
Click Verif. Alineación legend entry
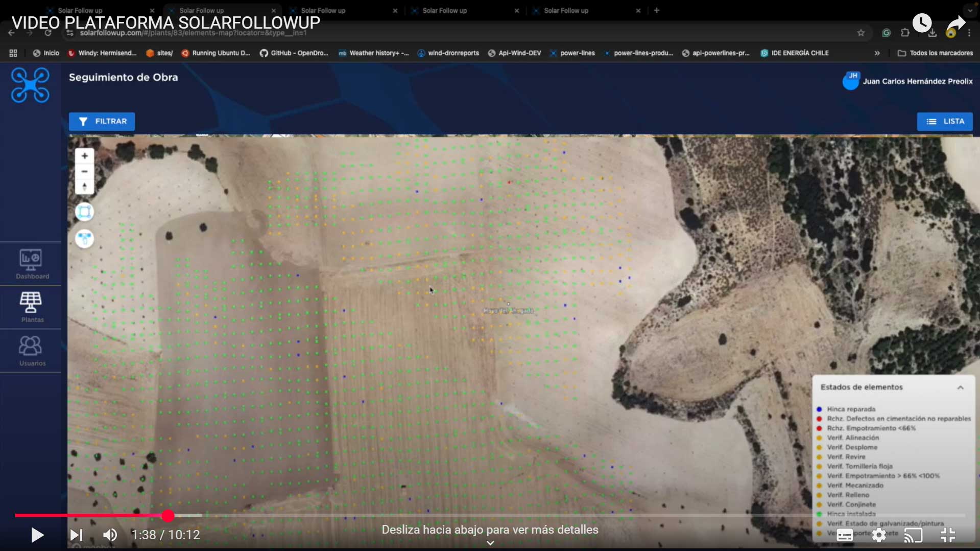coord(848,438)
